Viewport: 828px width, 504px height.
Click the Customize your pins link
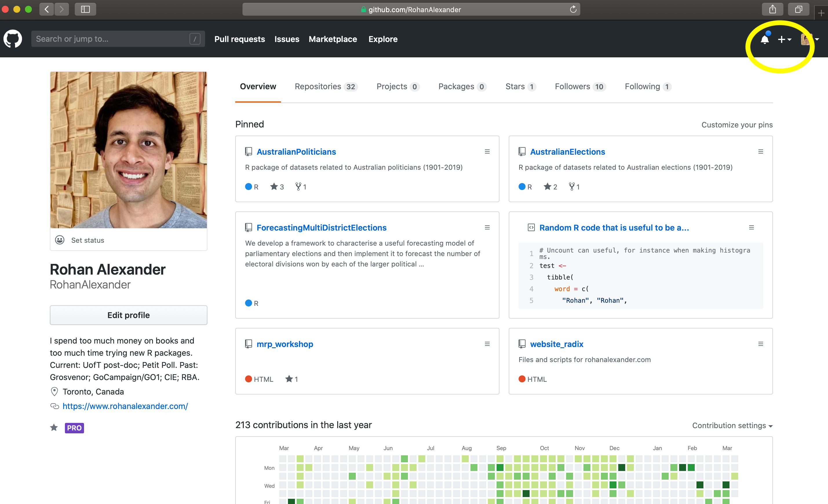coord(737,125)
